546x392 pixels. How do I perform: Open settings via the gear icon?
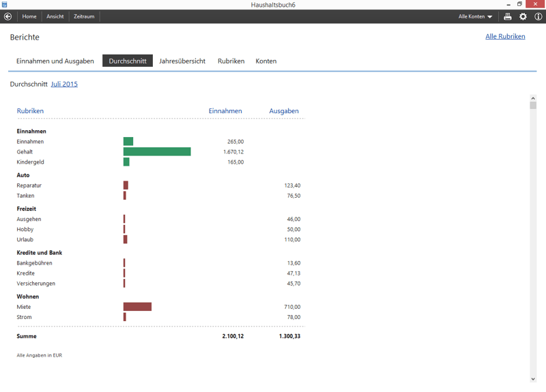coord(523,16)
